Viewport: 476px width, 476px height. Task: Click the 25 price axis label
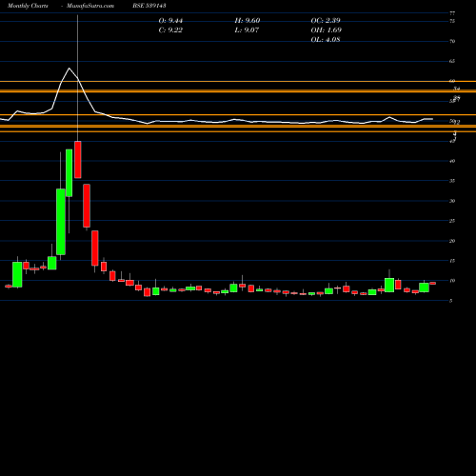click(x=452, y=221)
